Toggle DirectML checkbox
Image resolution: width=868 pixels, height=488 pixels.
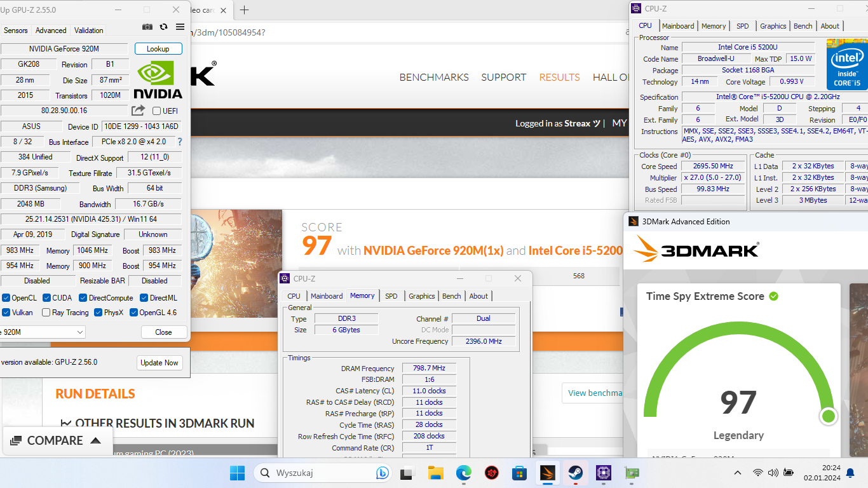[x=144, y=297]
